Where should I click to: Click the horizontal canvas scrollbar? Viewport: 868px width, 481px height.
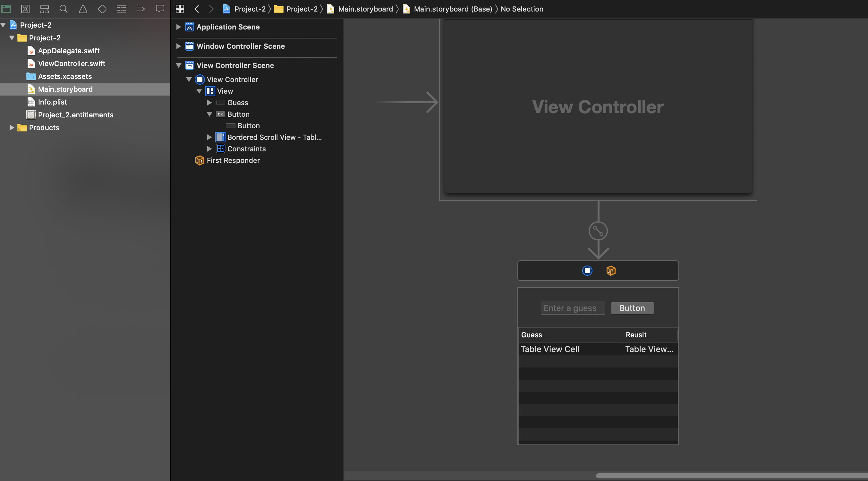(x=731, y=476)
